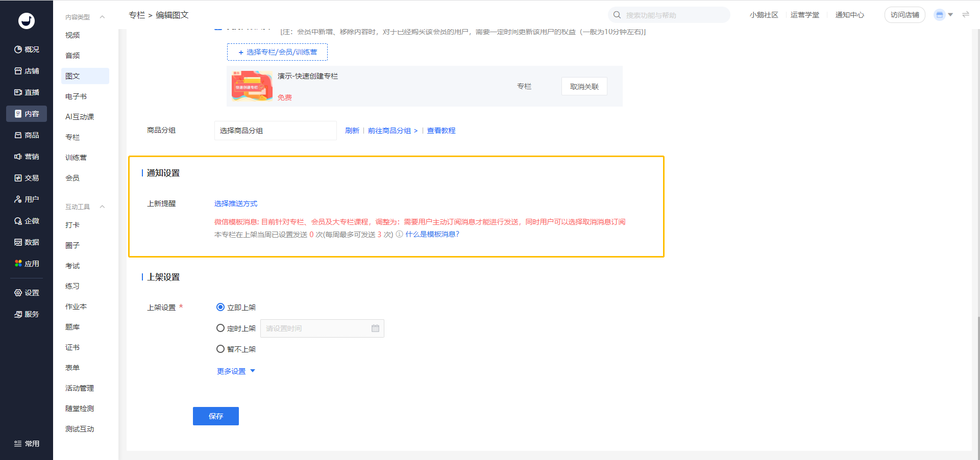Open the 电子书 menu item
The width and height of the screenshot is (980, 460).
tap(76, 96)
